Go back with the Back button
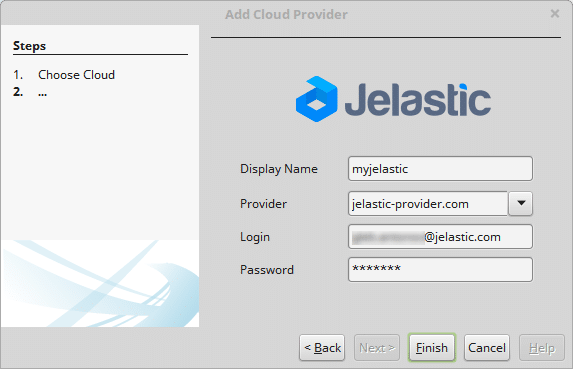 point(322,347)
